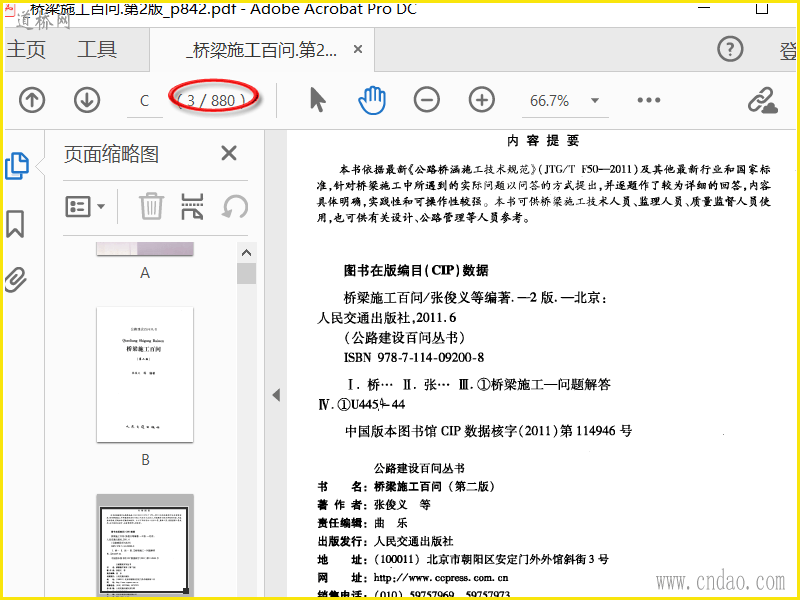Rotate the page with the rotate icon
800x600 pixels.
point(235,206)
